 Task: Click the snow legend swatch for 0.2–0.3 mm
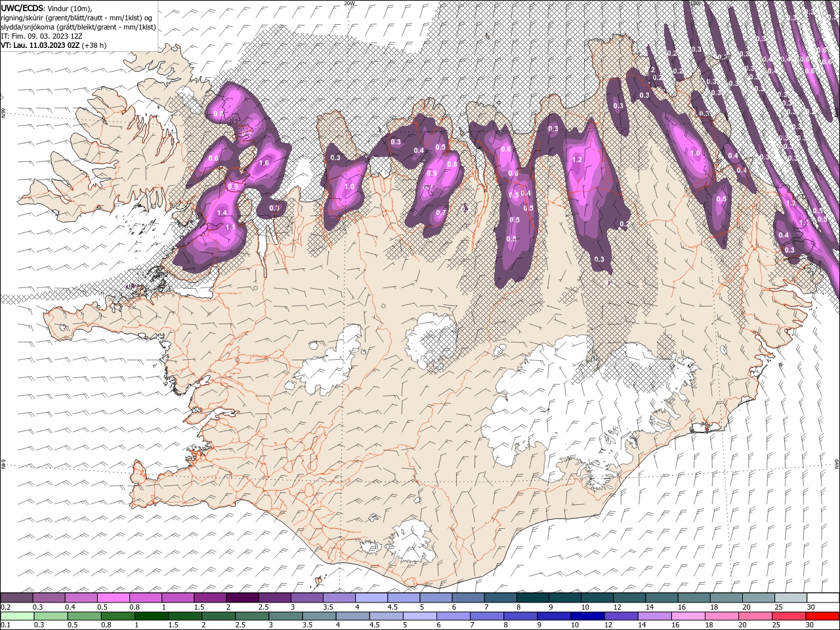[16, 598]
